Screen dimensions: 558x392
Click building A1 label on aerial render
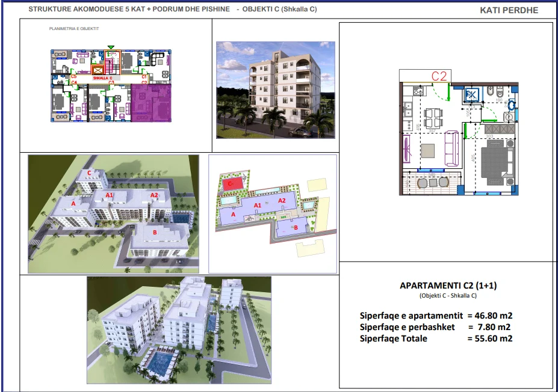click(x=109, y=195)
